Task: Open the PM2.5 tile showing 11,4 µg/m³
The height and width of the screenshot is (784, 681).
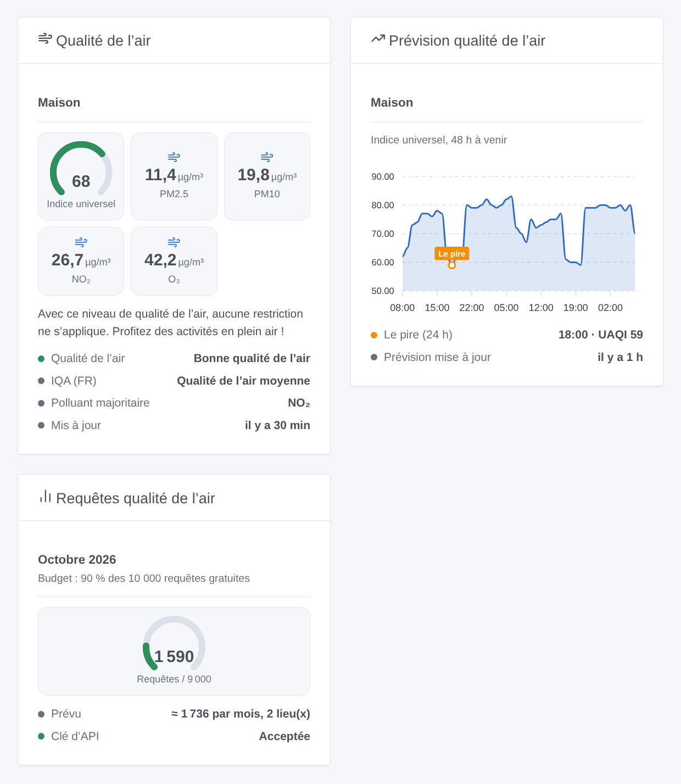Action: [x=174, y=176]
